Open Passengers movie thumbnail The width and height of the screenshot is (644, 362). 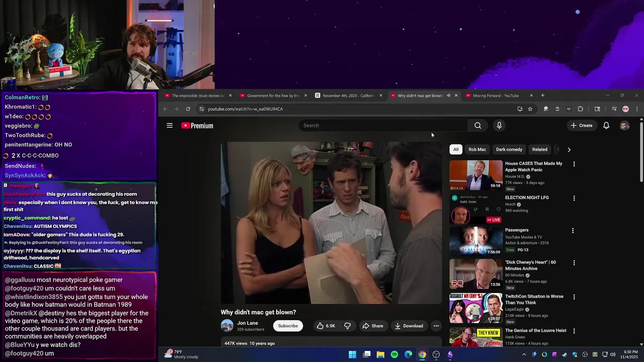pyautogui.click(x=475, y=241)
